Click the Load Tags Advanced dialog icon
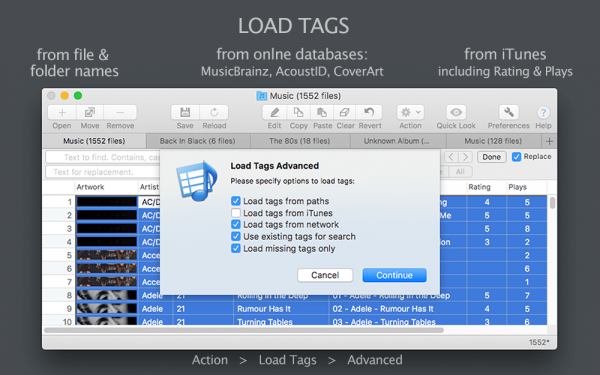This screenshot has height=375, width=600. pos(197,181)
